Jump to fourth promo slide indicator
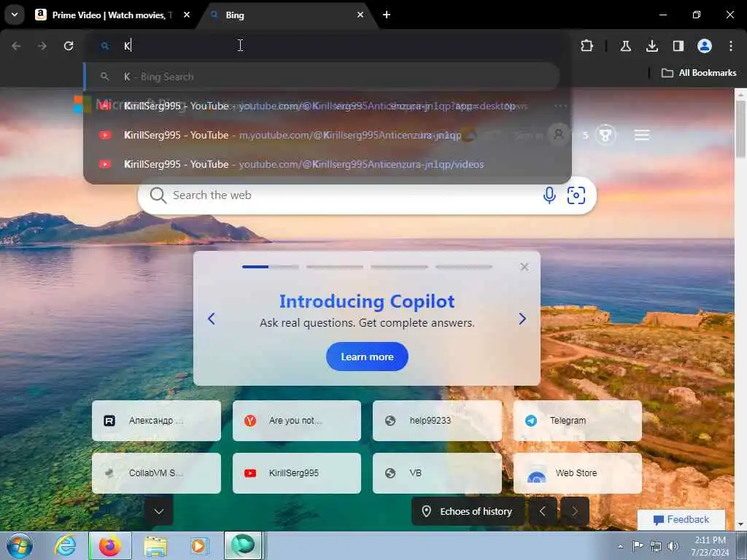Viewport: 747px width, 560px height. click(x=463, y=267)
